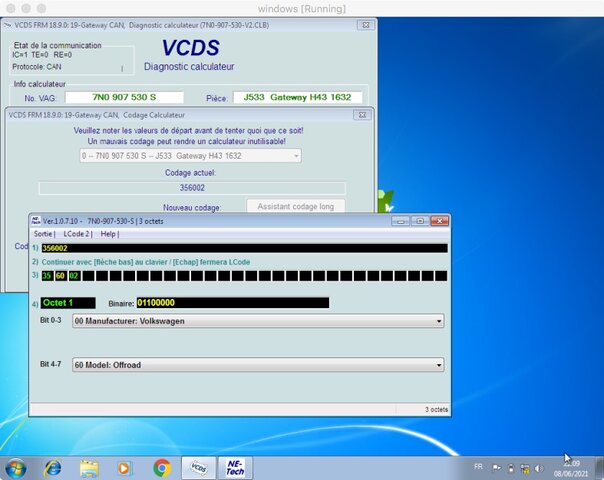Select byte 60 in the octet row

(60, 276)
